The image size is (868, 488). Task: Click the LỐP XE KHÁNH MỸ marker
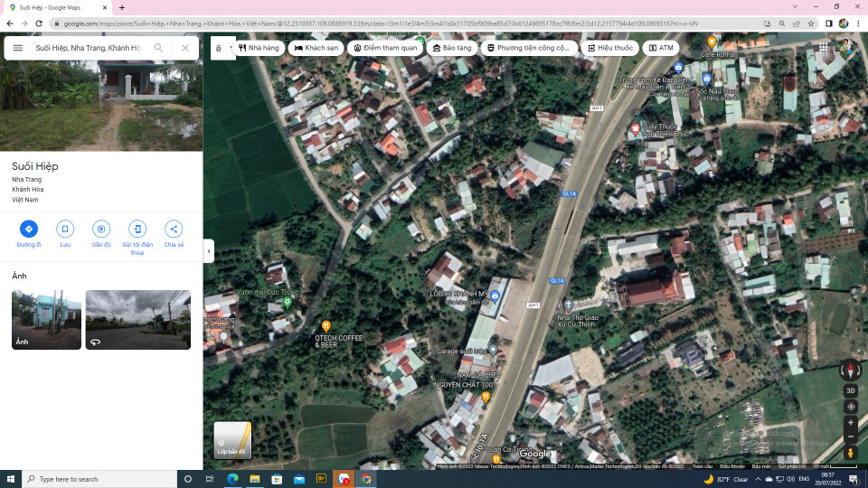(x=495, y=296)
